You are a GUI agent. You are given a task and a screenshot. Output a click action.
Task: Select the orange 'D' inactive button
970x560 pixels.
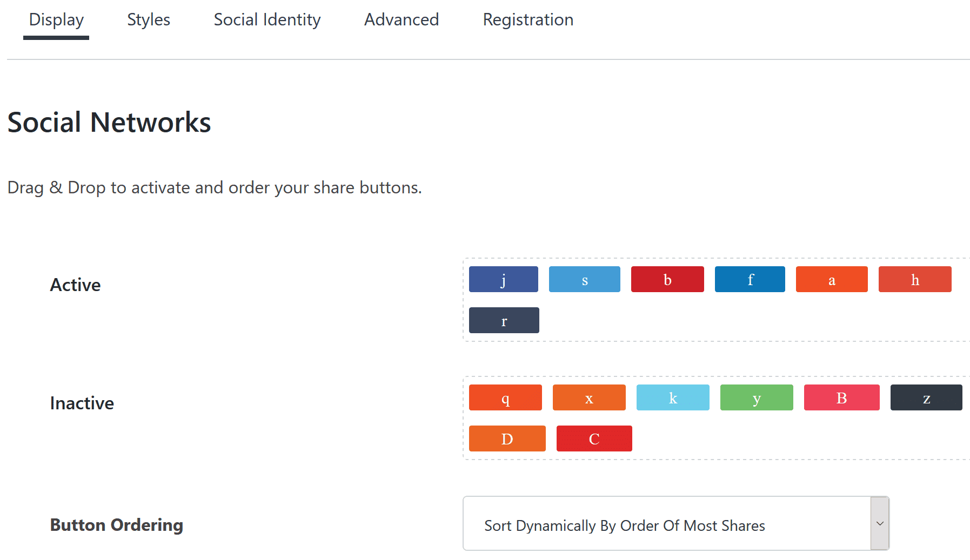coord(507,438)
